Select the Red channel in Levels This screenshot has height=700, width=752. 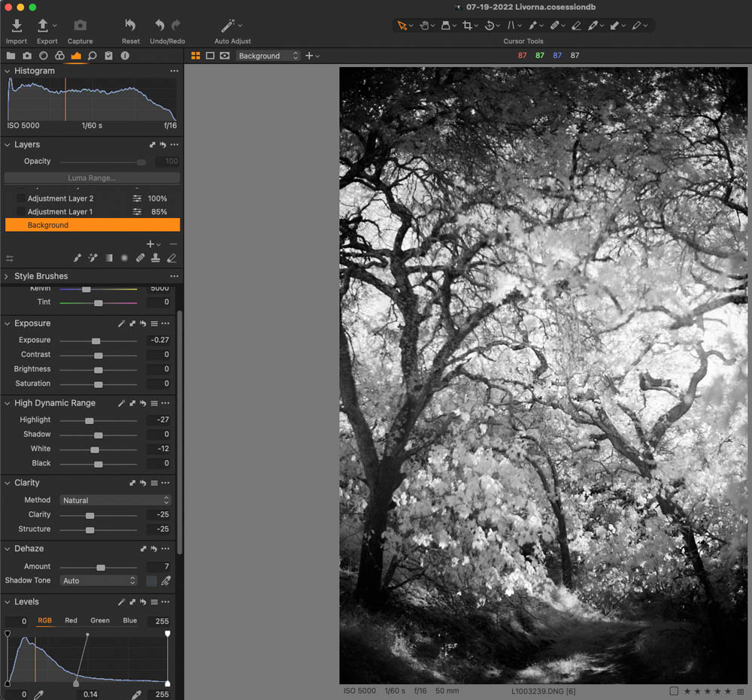pyautogui.click(x=71, y=620)
